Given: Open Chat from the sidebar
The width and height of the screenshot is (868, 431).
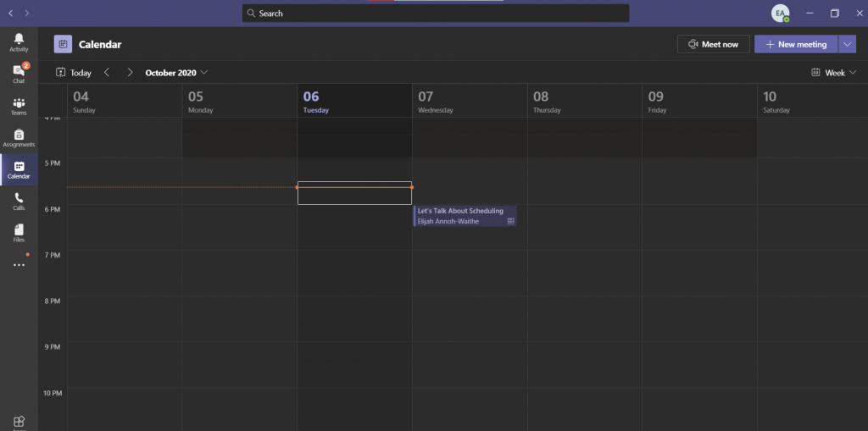Looking at the screenshot, I should click(19, 74).
